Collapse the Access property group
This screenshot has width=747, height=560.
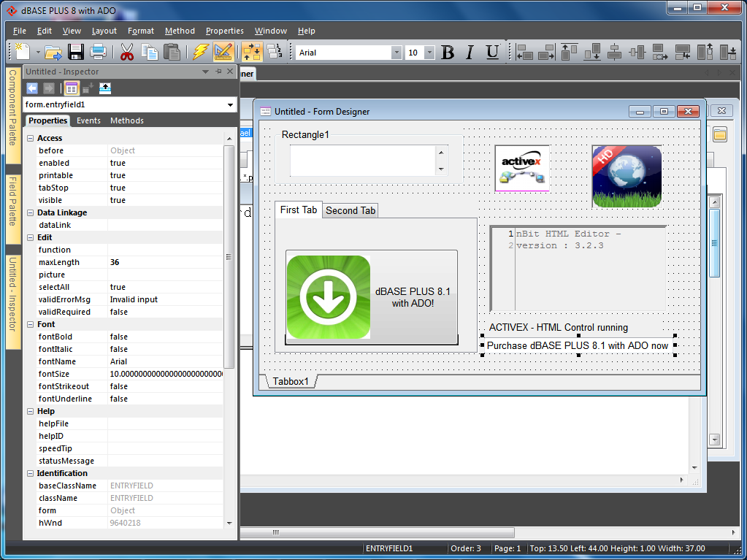[31, 138]
